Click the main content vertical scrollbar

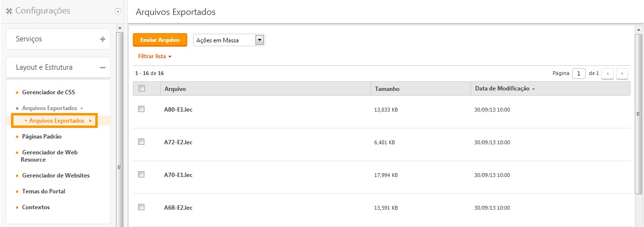639,113
